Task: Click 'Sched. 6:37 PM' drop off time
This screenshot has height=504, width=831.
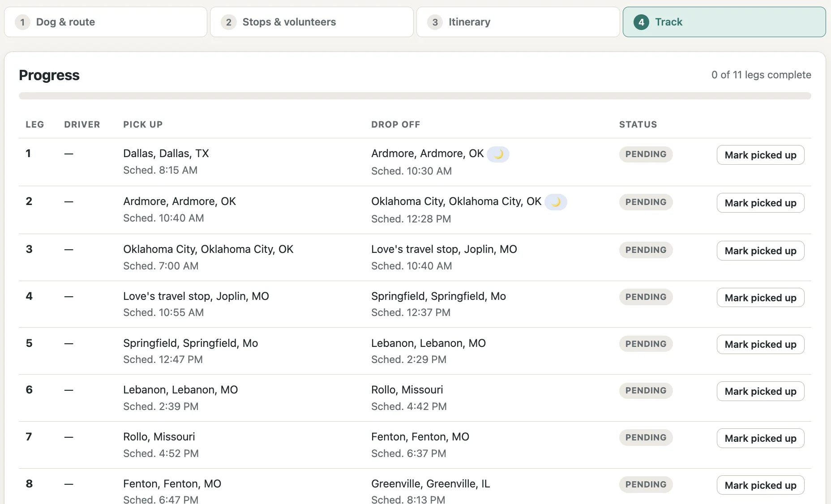Action: coord(409,453)
